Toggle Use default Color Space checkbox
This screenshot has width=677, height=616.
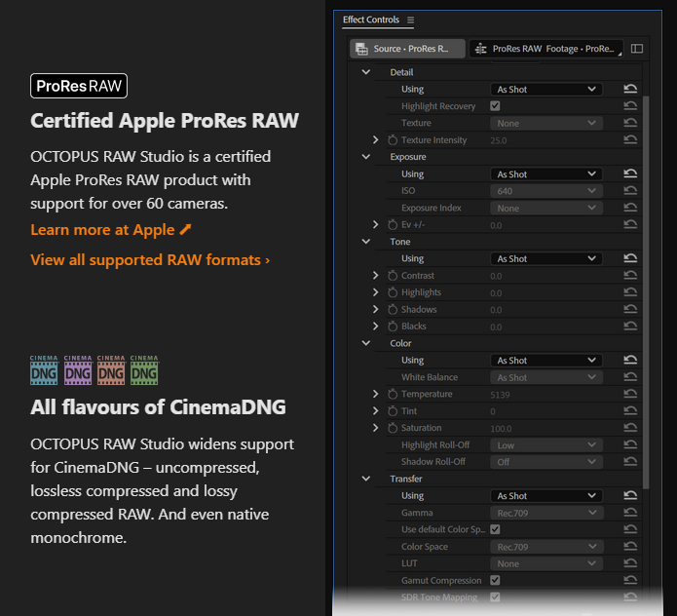tap(495, 529)
